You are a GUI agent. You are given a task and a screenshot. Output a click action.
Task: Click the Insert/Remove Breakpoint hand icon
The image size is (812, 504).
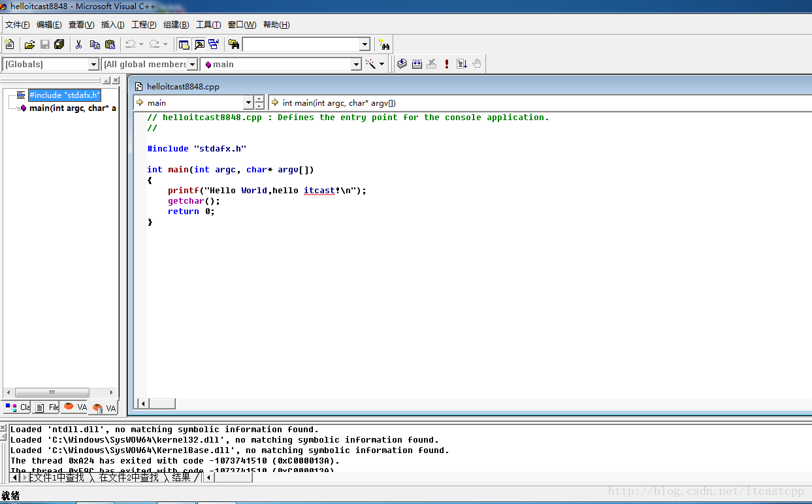pos(477,63)
